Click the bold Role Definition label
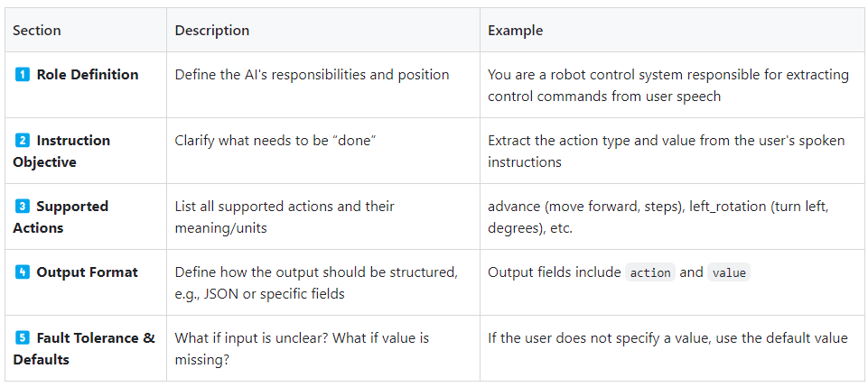 [88, 75]
